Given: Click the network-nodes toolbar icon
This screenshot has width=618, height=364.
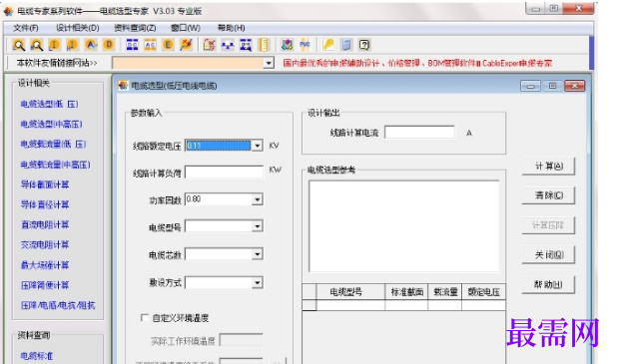Looking at the screenshot, I should 228,45.
